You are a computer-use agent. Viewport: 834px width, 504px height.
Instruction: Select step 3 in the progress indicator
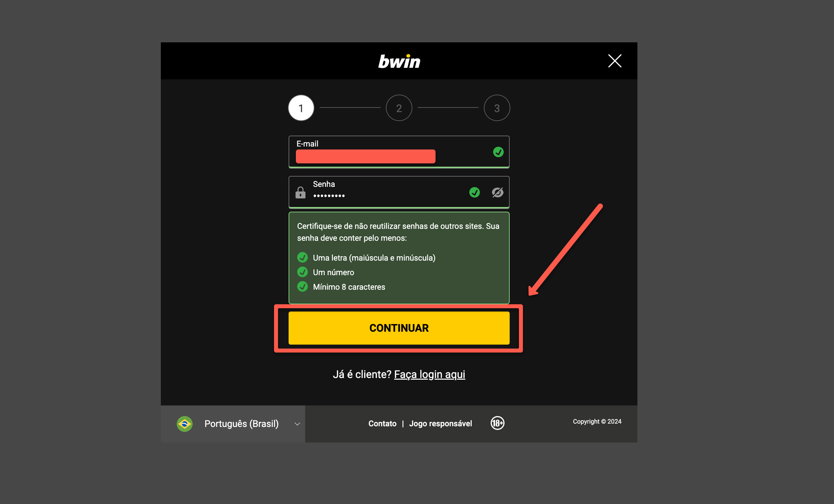(x=497, y=108)
